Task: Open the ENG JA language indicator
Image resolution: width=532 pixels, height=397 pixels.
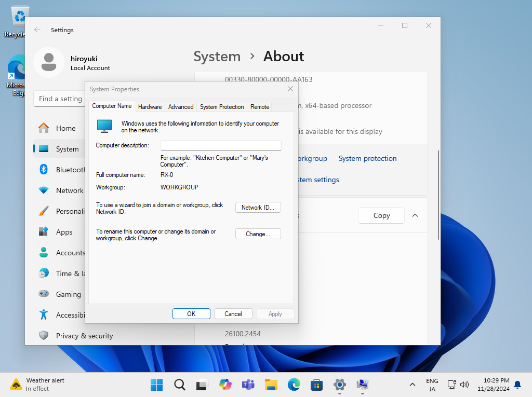Action: tap(432, 385)
